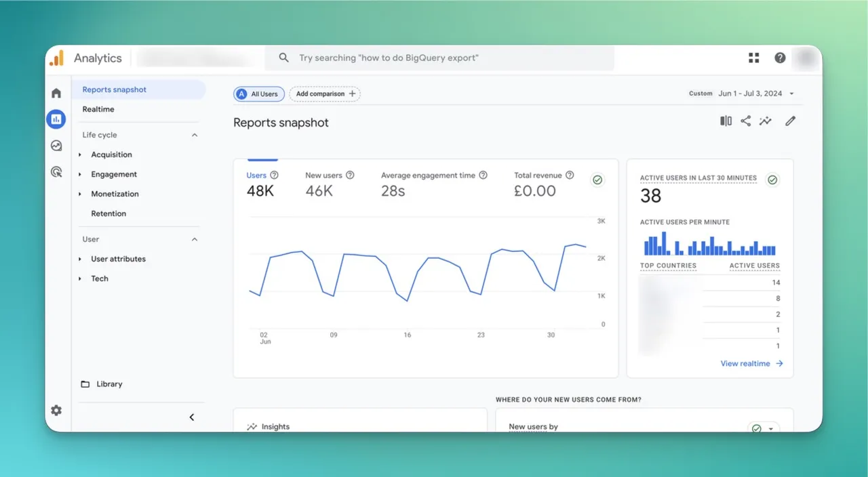
Task: Click the A badge in All Users chip
Action: click(x=241, y=94)
